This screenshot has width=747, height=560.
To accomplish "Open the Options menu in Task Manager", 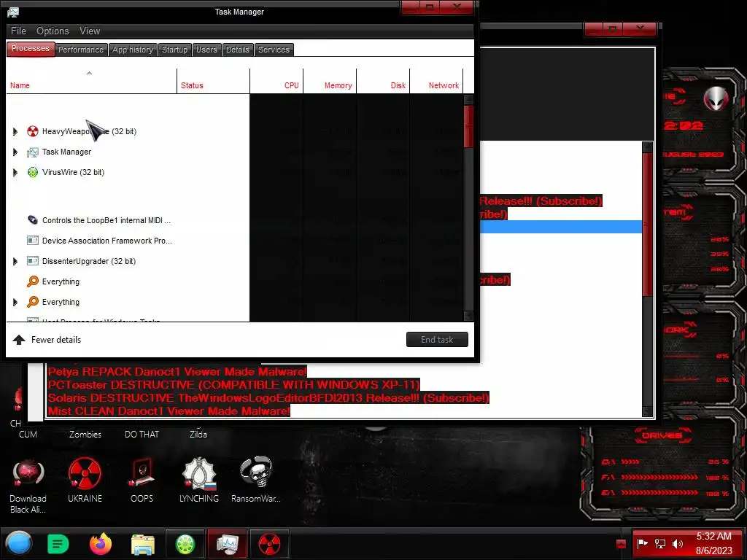I will pos(53,31).
